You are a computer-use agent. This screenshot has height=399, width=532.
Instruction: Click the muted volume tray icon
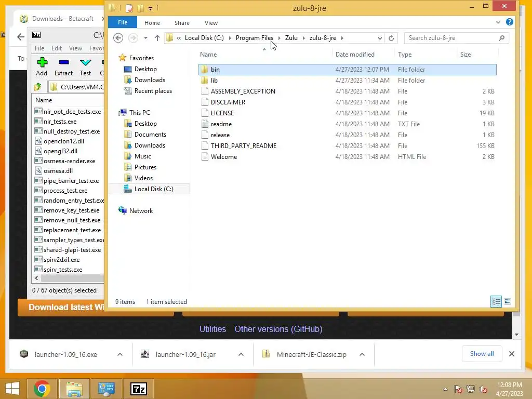483,389
